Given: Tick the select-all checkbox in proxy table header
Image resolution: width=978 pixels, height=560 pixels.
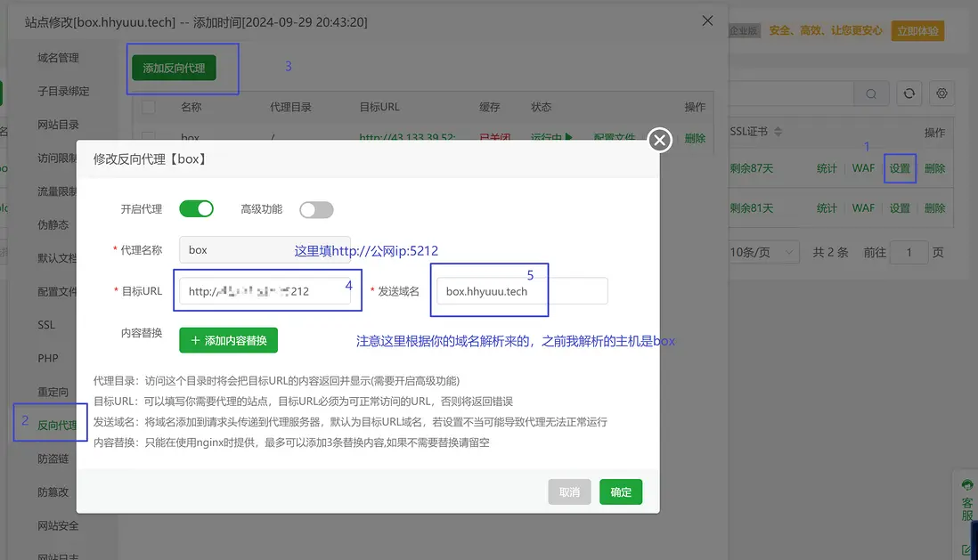Looking at the screenshot, I should pos(149,107).
